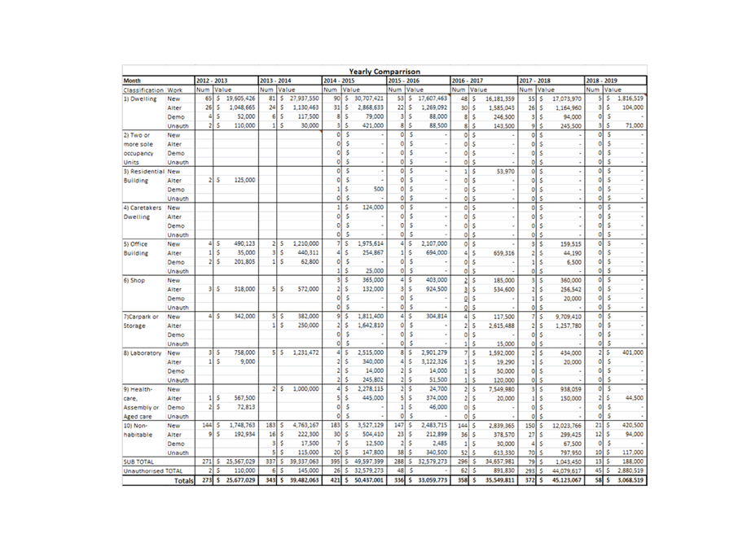Click the 490,123 office value
Image resolution: width=756 pixels, height=534 pixels.
[x=244, y=244]
